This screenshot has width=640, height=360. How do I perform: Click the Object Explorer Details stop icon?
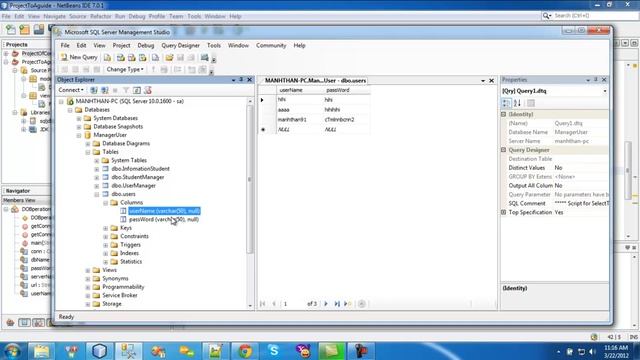coord(115,90)
